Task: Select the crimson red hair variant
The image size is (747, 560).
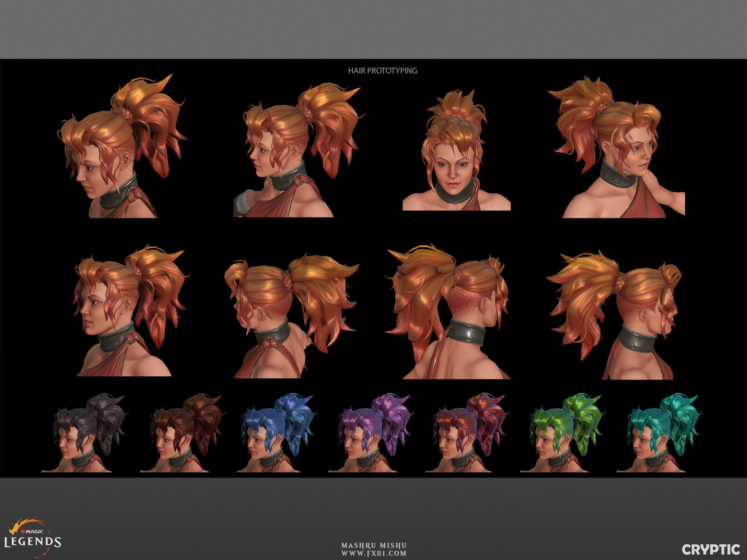Action: click(466, 433)
